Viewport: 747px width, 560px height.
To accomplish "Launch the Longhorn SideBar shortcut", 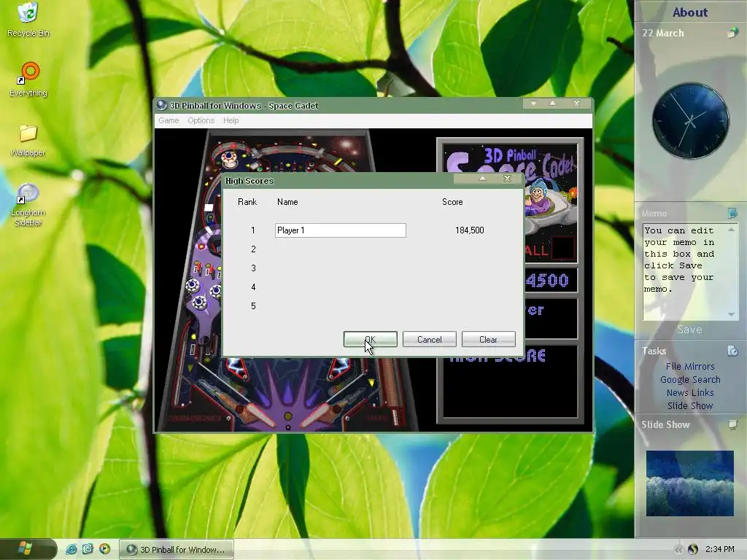I will [28, 204].
